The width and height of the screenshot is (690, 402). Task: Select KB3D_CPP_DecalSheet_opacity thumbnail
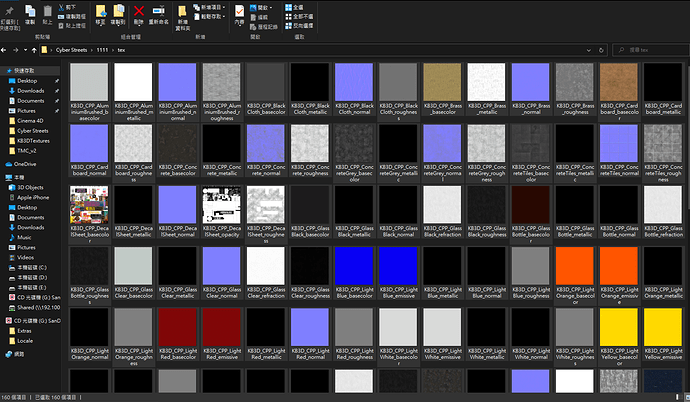221,205
